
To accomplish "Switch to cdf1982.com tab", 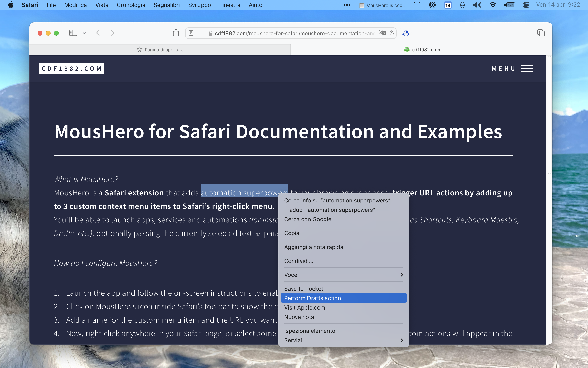I will 422,50.
